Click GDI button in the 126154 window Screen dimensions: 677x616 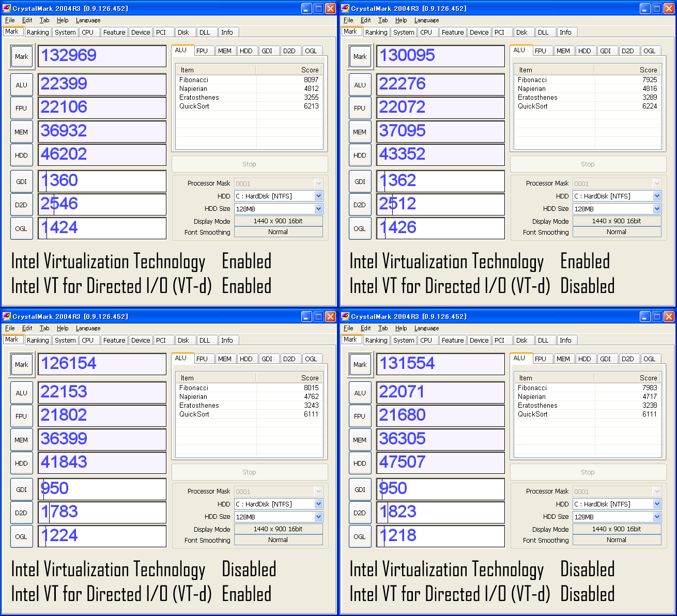(22, 489)
